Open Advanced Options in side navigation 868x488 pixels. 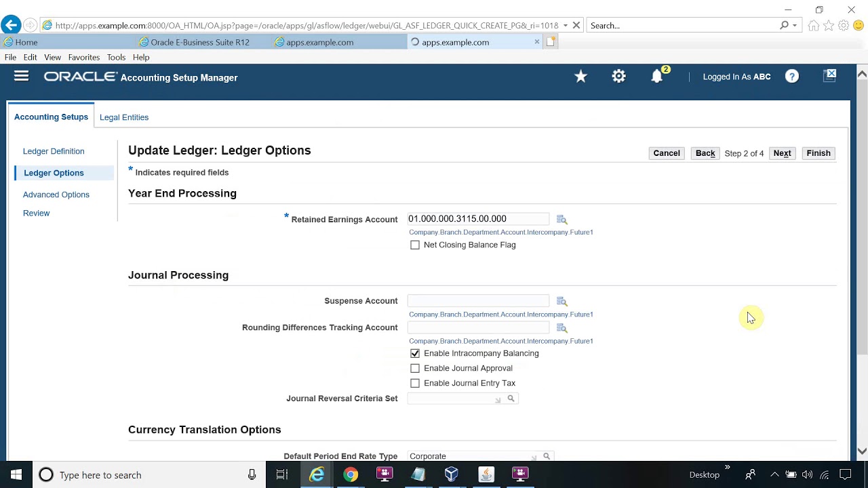pos(56,195)
